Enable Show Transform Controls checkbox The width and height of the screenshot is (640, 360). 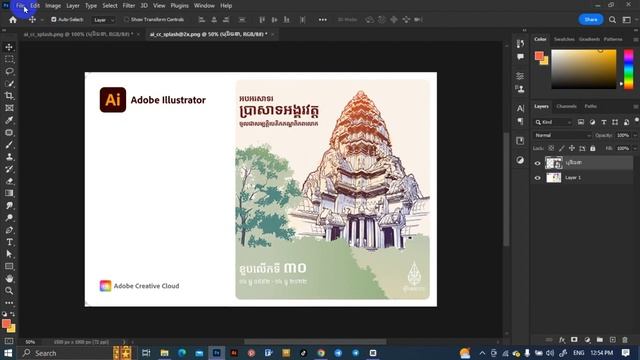[x=126, y=20]
